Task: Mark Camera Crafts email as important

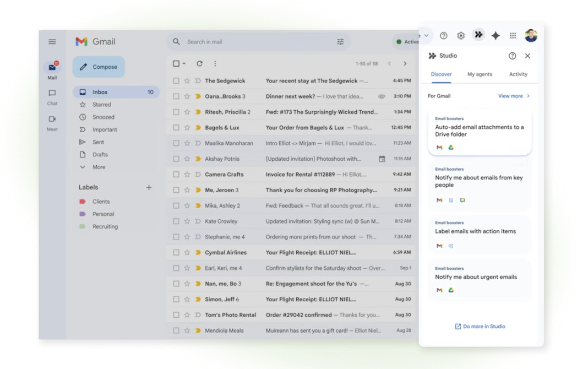Action: (x=198, y=175)
